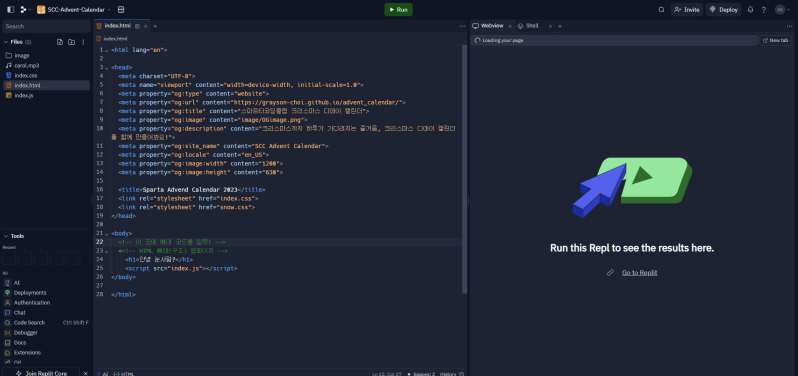Open the Files section three-dot menu
This screenshot has height=376, width=798.
coord(83,42)
